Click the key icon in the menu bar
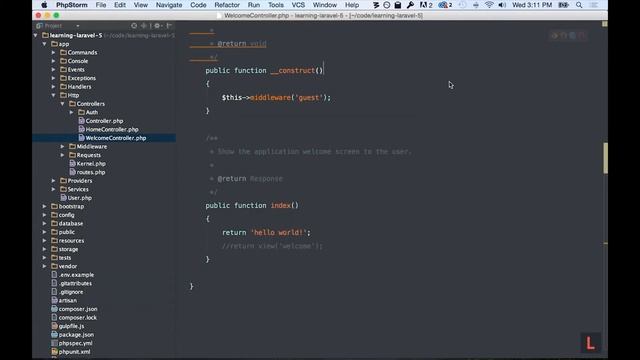 tap(410, 5)
